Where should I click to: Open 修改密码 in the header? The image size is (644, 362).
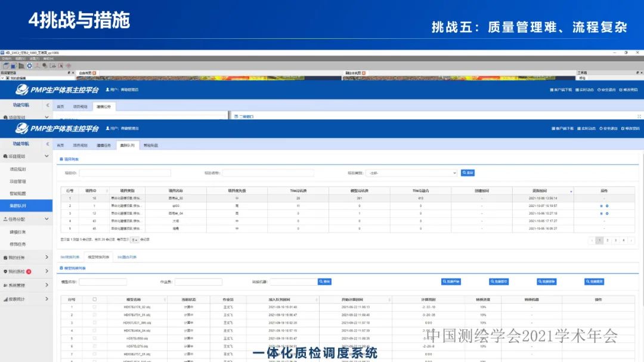623,128
